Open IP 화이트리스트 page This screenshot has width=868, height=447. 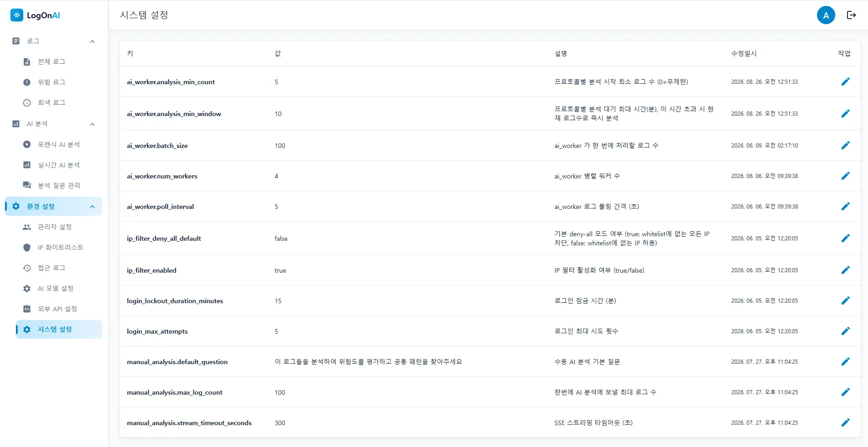point(59,247)
